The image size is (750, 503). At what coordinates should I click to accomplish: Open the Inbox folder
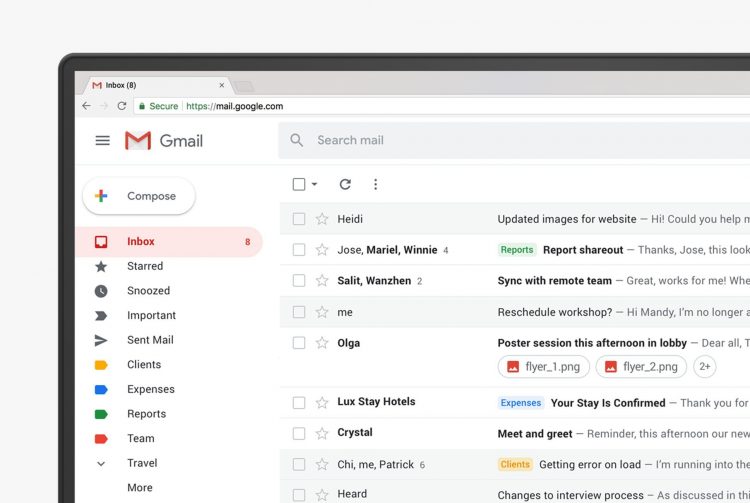[169, 241]
